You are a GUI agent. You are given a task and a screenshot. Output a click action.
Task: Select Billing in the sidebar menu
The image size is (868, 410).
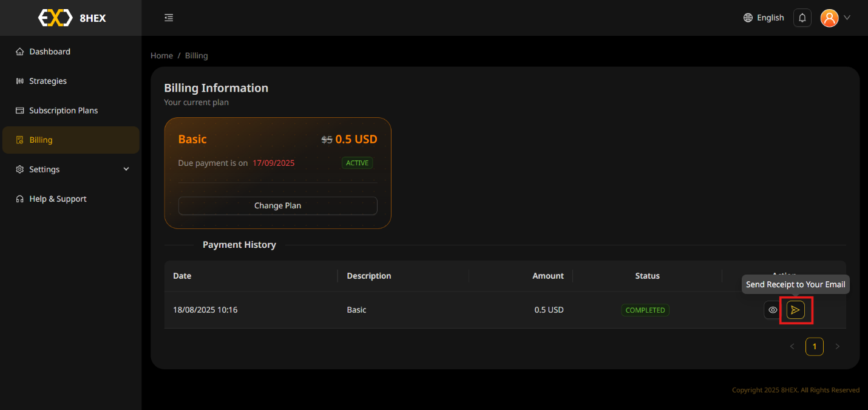pos(41,140)
